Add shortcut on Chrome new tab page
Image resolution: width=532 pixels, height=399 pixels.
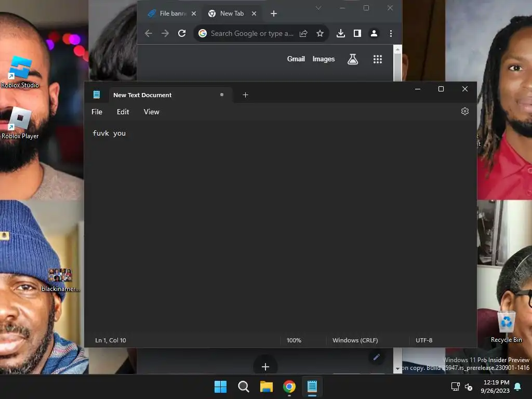click(x=265, y=366)
